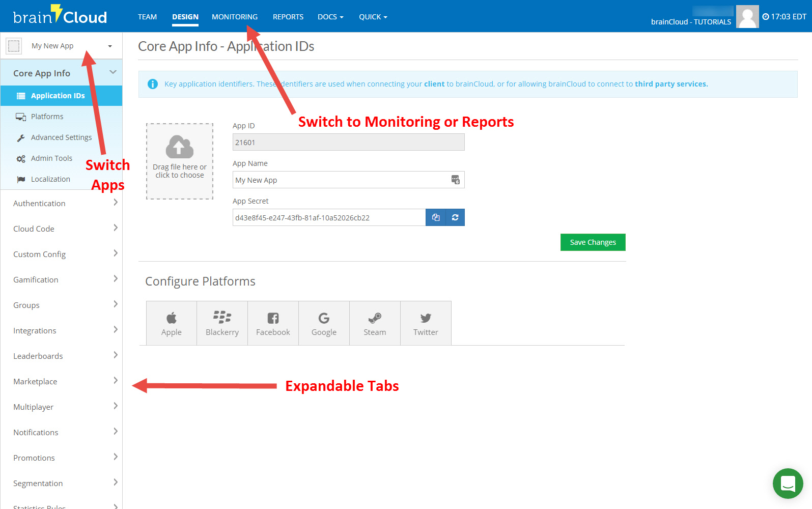
Task: Select the Google platform icon
Action: 324,323
